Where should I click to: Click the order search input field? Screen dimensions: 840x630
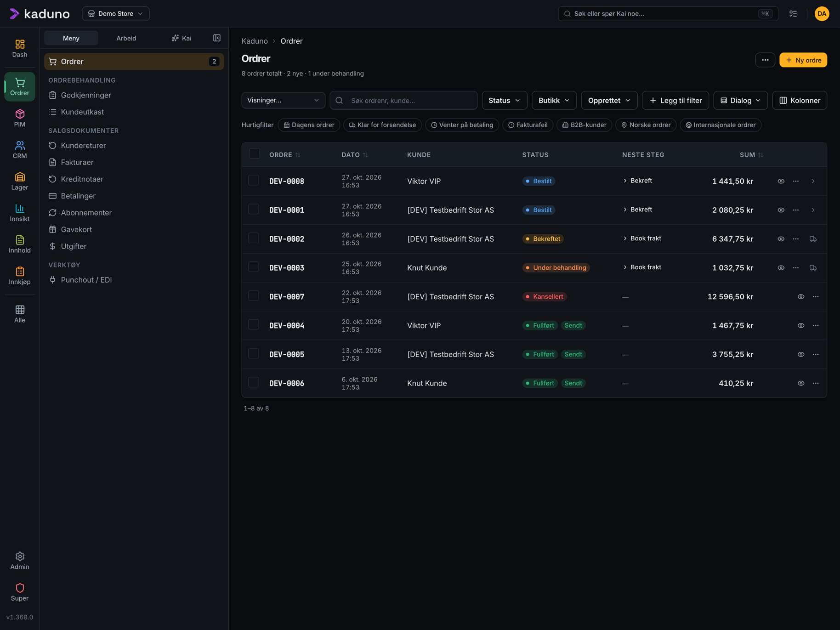(x=403, y=100)
